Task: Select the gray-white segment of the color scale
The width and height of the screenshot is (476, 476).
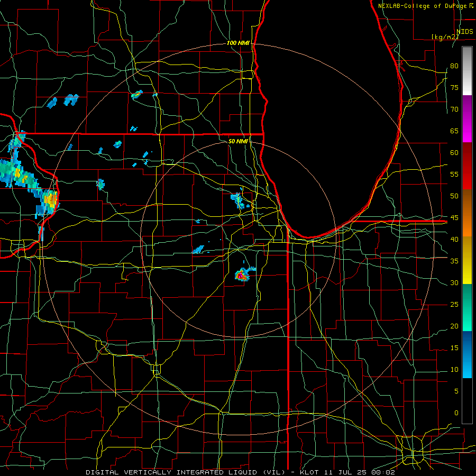Action: pyautogui.click(x=467, y=71)
